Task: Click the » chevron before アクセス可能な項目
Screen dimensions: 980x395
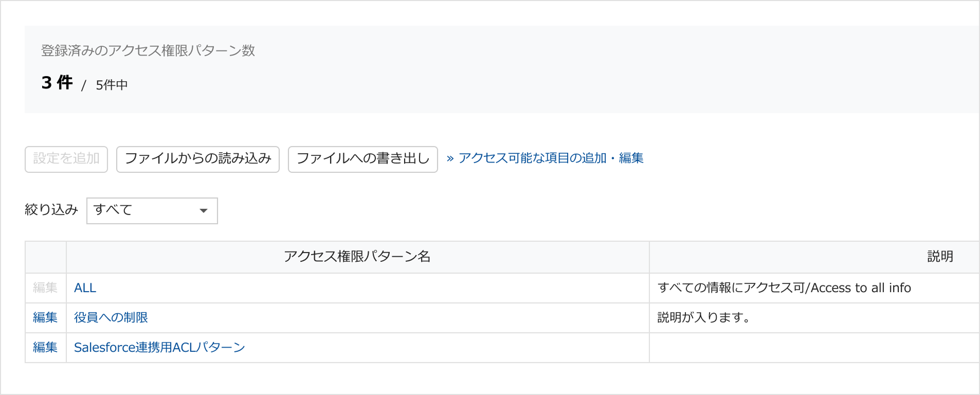Action: point(450,158)
